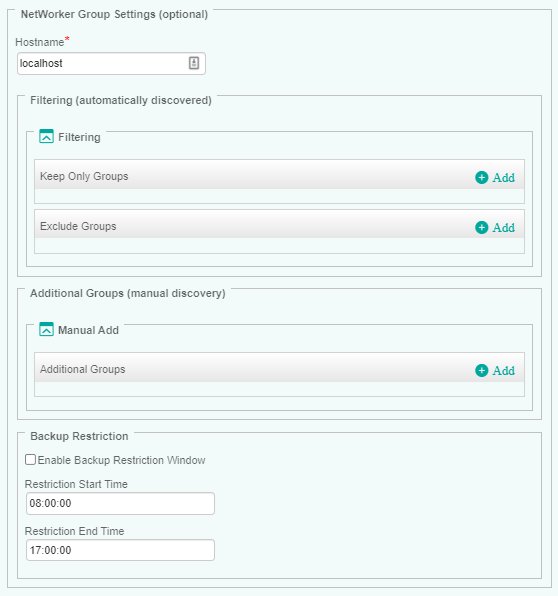558x596 pixels.
Task: Click Filtering (automatically discovered) title
Action: (121, 100)
